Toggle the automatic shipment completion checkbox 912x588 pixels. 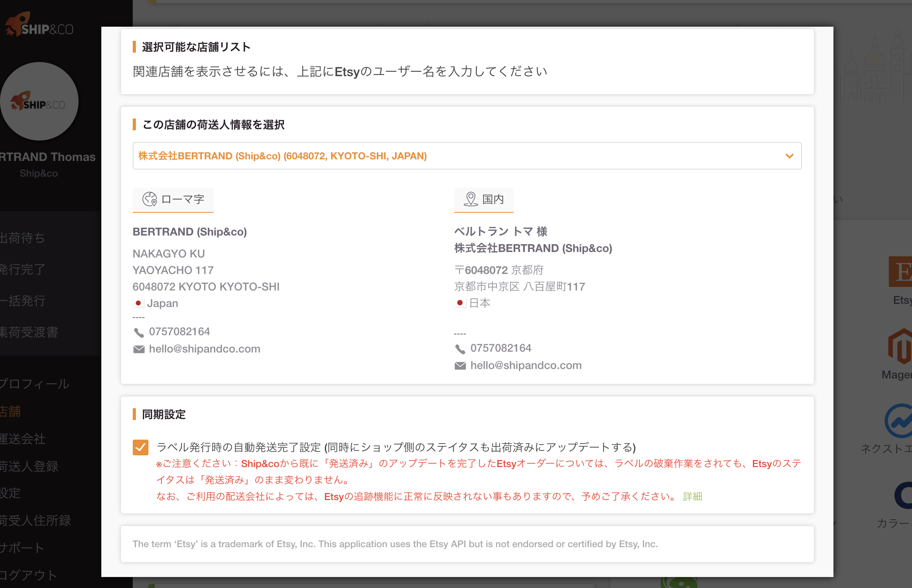click(141, 447)
